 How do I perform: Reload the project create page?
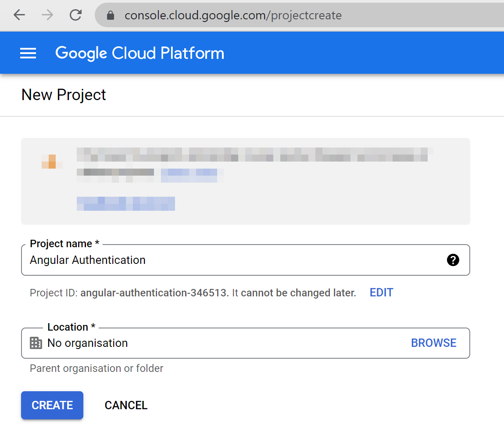coord(76,15)
